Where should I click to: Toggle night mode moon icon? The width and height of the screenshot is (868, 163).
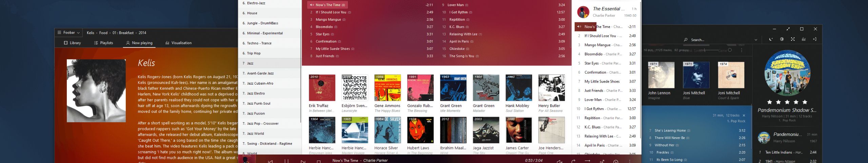tap(771, 39)
